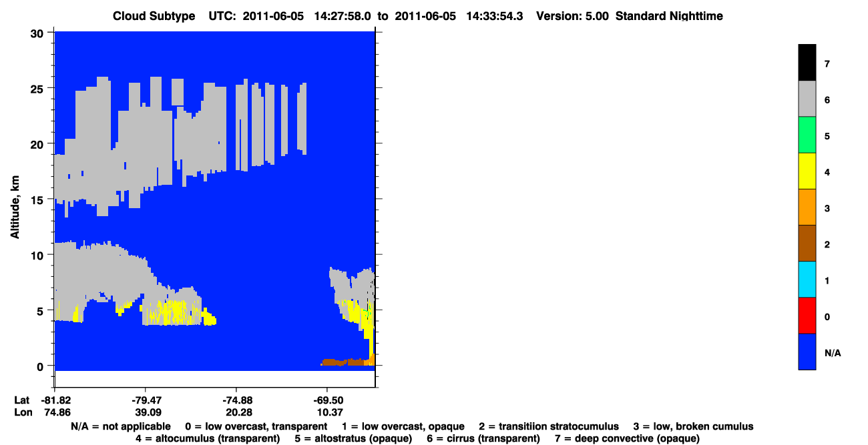868x445 pixels.
Task: Click 'Standard Nighttime' in the title
Action: pos(670,15)
